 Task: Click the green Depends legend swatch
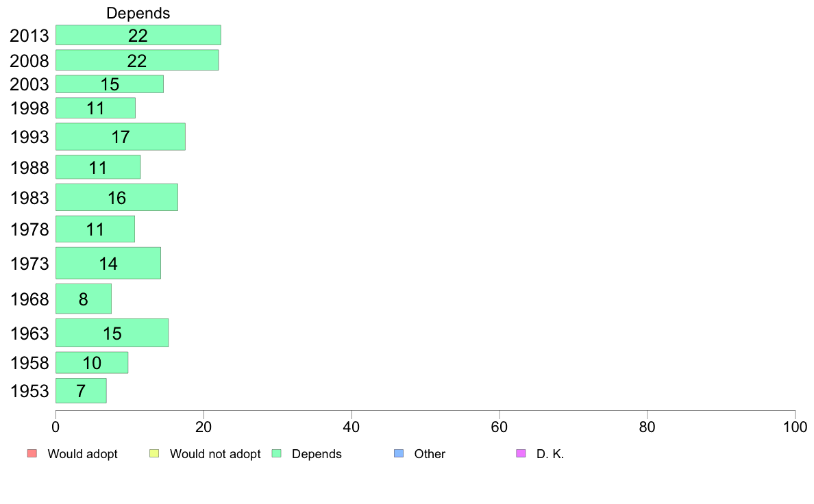coord(277,453)
